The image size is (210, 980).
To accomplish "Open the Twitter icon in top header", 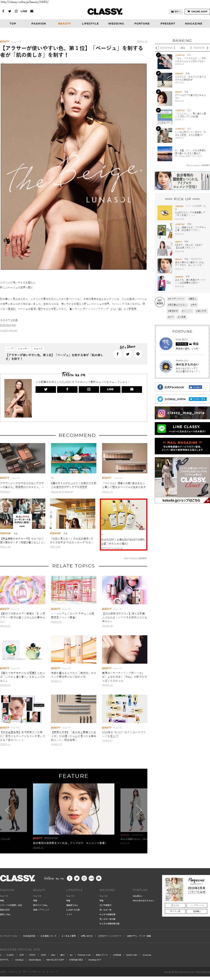I will click(10, 11).
